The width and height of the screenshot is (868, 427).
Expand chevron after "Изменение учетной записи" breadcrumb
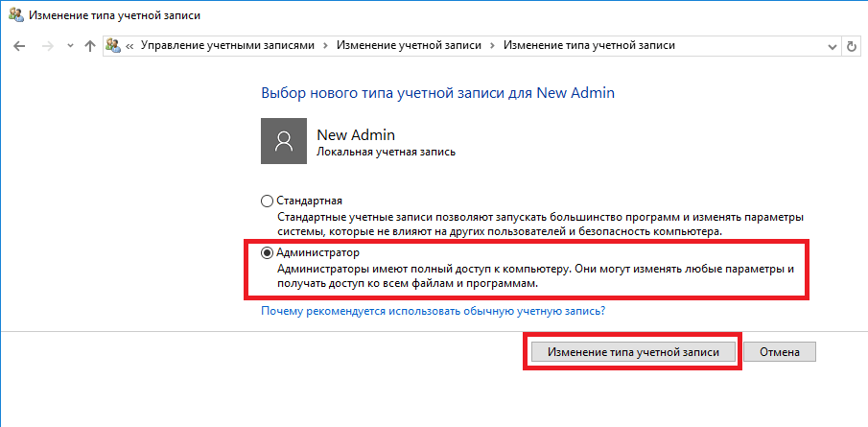coord(493,46)
